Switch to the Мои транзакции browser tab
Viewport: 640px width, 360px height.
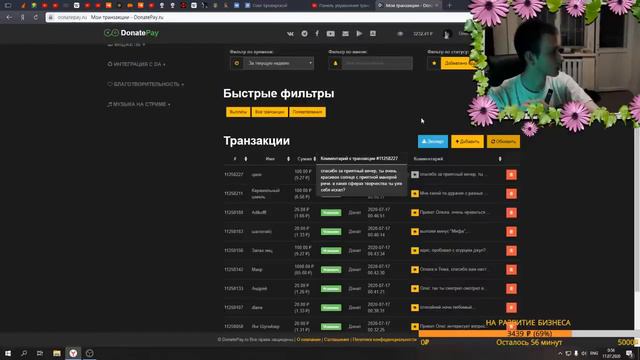[x=408, y=6]
